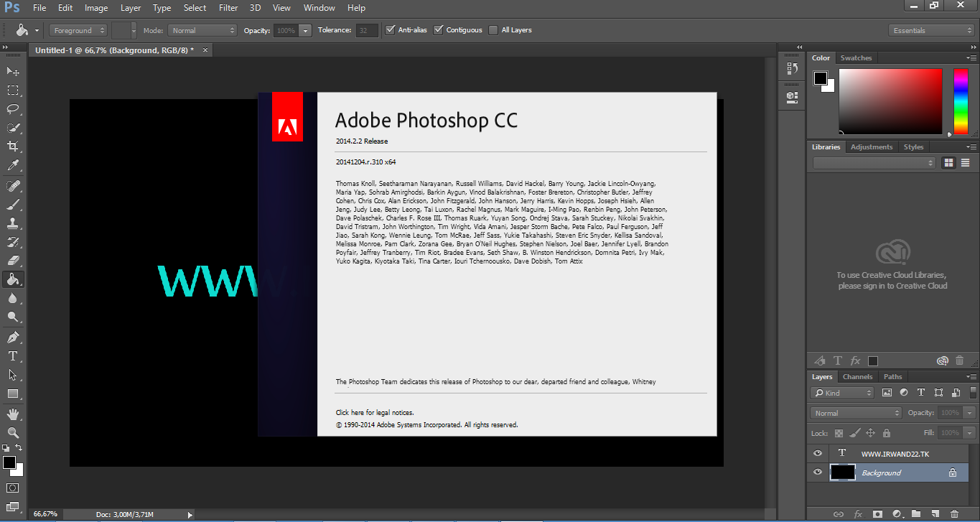
Task: Pick a shade in Color panel field
Action: (890, 101)
